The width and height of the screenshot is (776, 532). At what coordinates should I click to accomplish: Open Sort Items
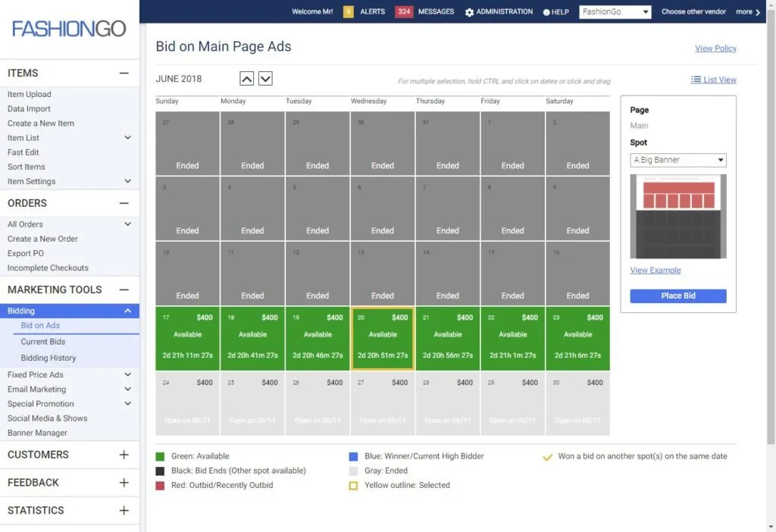tap(27, 167)
